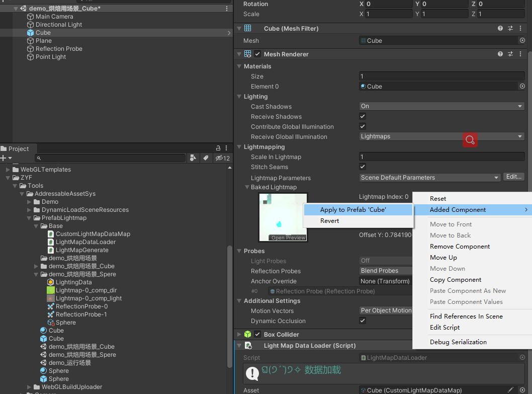Select Copy Component menu item

point(472,280)
